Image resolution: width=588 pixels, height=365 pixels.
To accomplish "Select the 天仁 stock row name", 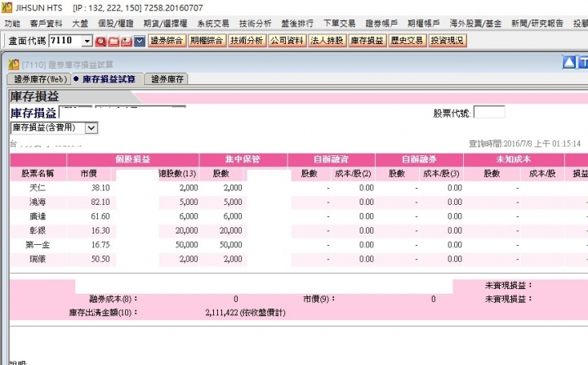I will pyautogui.click(x=38, y=188).
